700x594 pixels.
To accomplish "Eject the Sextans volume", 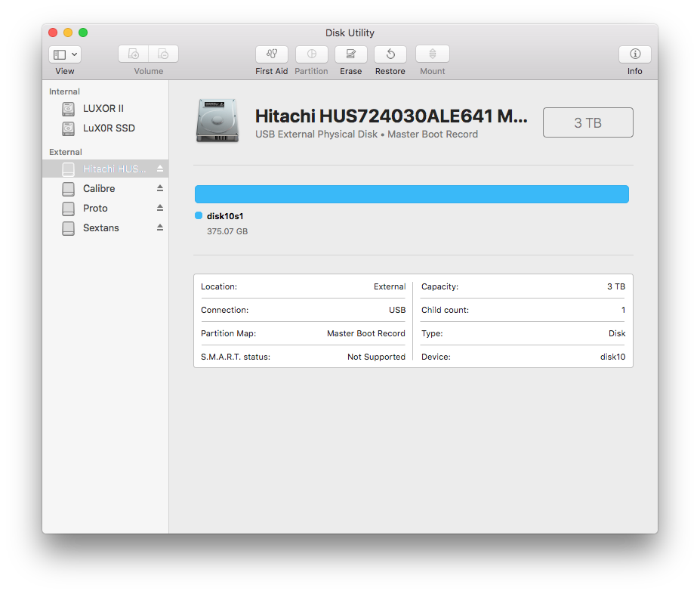I will coord(160,227).
